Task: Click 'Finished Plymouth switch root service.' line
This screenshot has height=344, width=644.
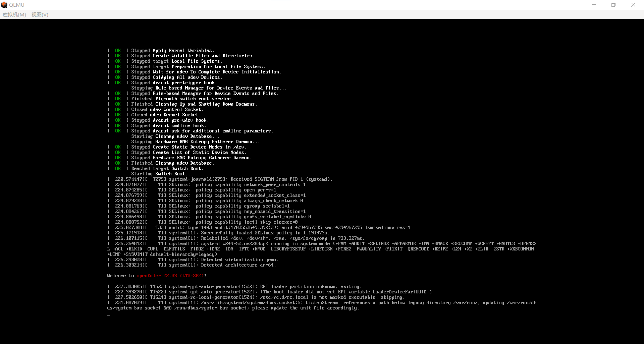Action: (170, 99)
